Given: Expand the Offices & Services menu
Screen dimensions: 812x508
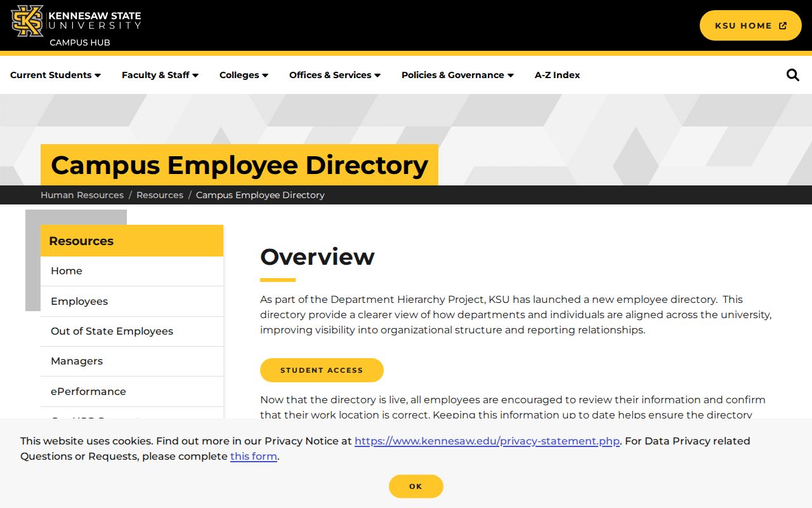Looking at the screenshot, I should tap(335, 75).
